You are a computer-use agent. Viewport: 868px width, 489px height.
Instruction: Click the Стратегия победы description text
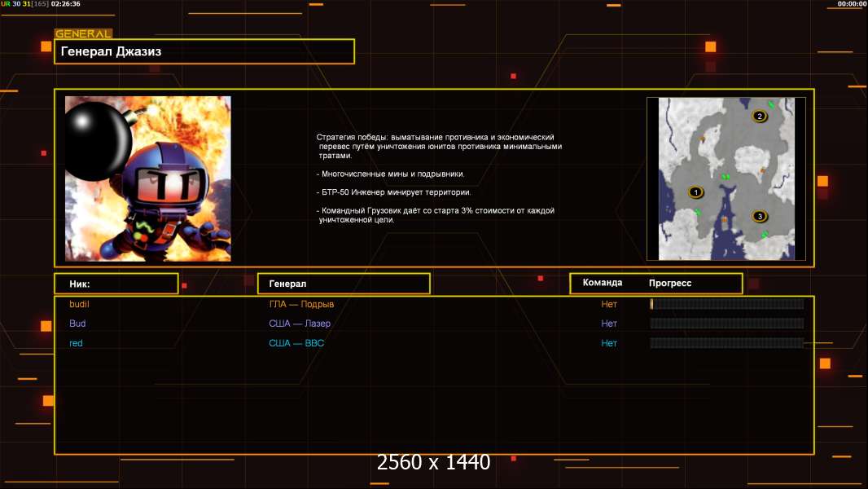pyautogui.click(x=439, y=146)
